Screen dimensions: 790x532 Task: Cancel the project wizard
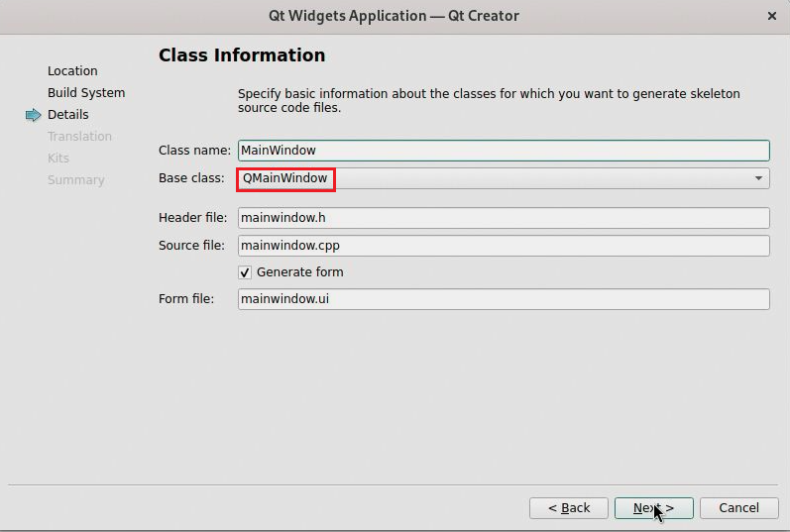(x=738, y=507)
